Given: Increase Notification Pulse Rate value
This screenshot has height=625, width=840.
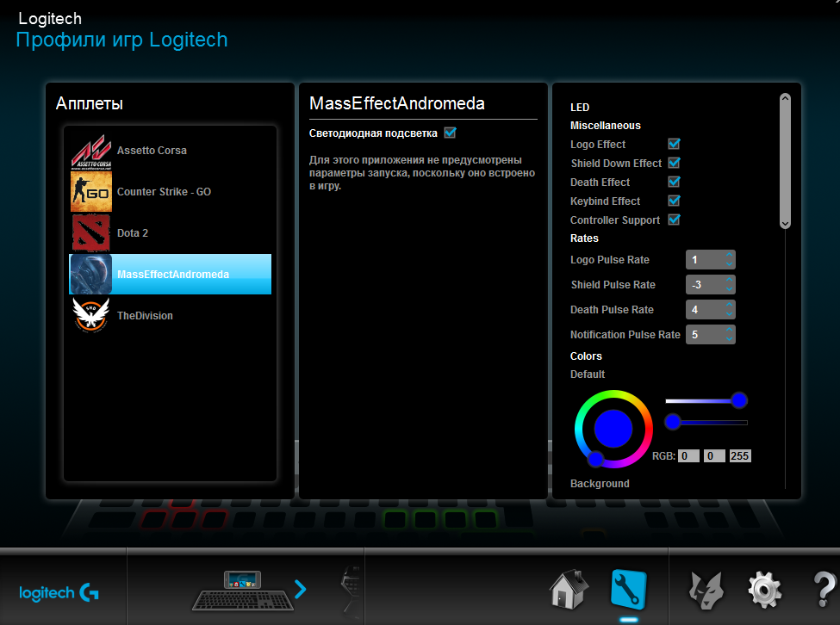Looking at the screenshot, I should 729,330.
